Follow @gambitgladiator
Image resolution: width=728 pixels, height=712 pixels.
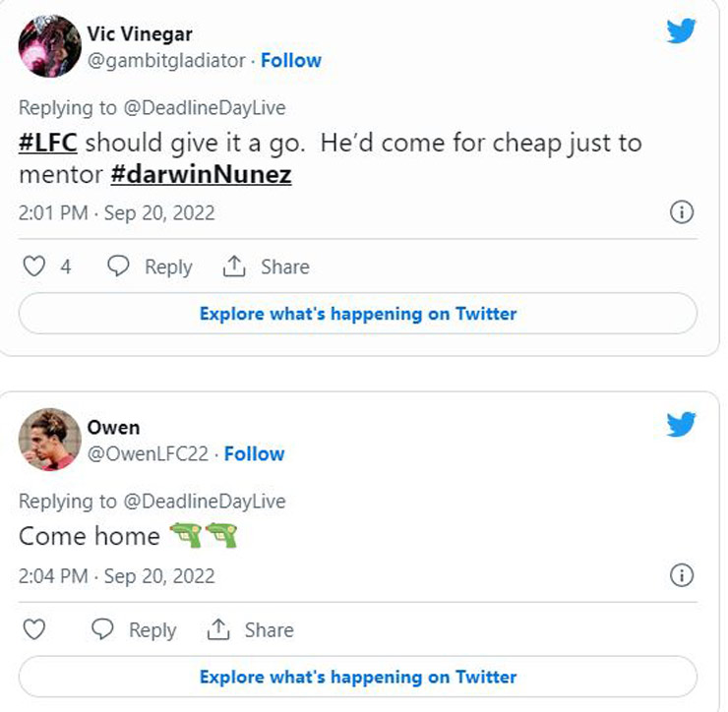(x=291, y=60)
